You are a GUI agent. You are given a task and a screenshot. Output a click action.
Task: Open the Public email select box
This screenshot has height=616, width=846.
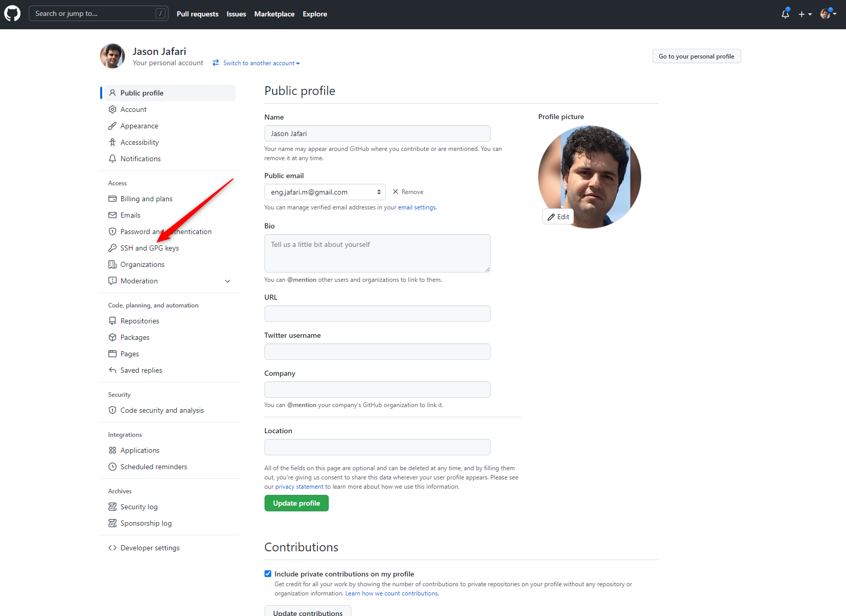pos(325,192)
